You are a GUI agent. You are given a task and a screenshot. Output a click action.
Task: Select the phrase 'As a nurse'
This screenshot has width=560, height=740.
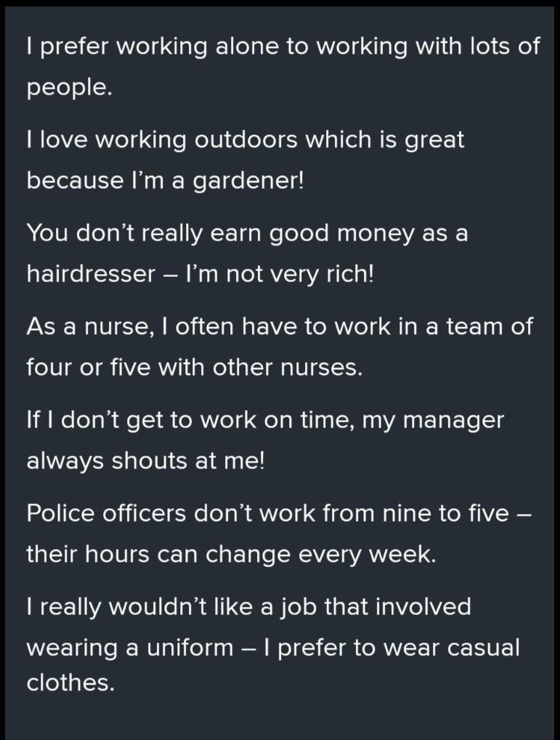89,326
